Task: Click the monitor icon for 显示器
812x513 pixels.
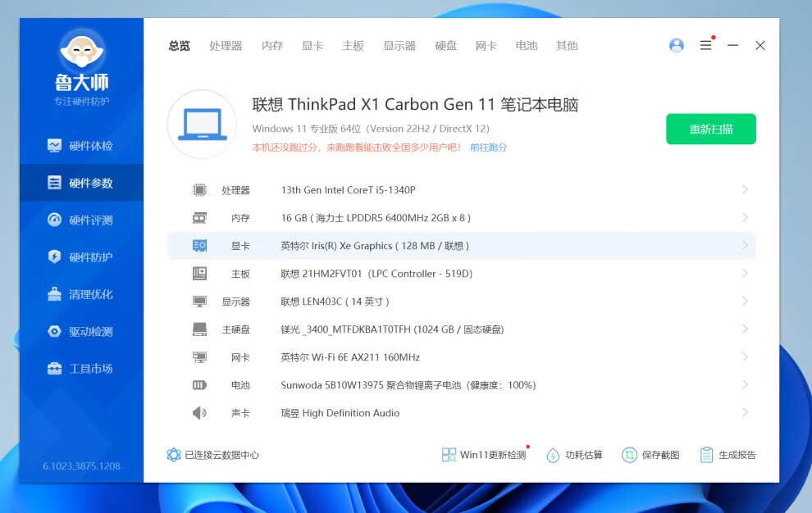Action: pyautogui.click(x=199, y=302)
